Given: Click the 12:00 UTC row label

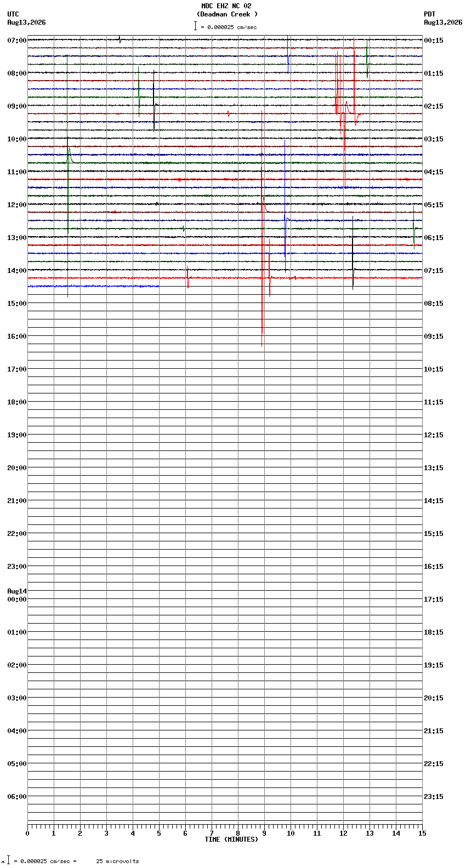Looking at the screenshot, I should [17, 205].
